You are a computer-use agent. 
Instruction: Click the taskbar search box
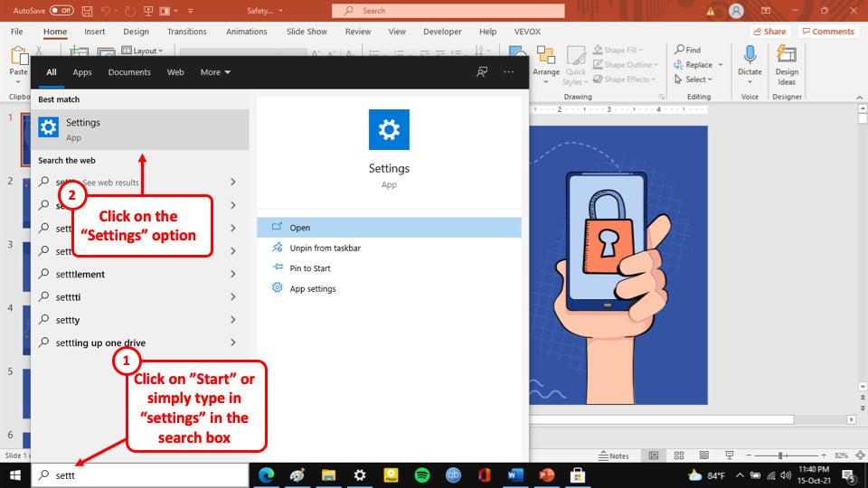(140, 475)
